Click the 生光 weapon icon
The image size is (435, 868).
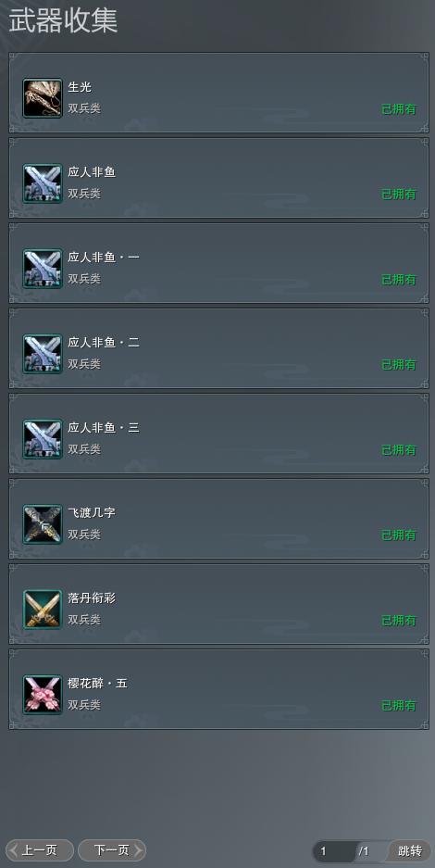click(43, 98)
